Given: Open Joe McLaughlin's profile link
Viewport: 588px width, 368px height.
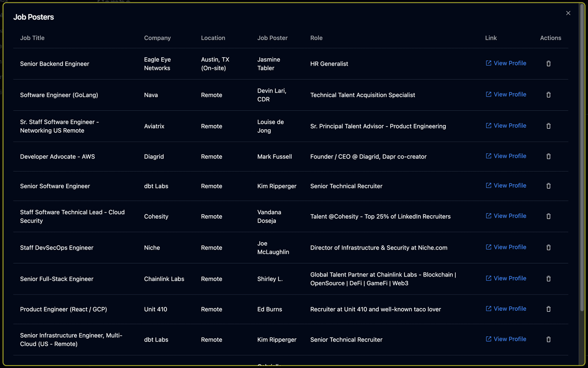Looking at the screenshot, I should 506,247.
